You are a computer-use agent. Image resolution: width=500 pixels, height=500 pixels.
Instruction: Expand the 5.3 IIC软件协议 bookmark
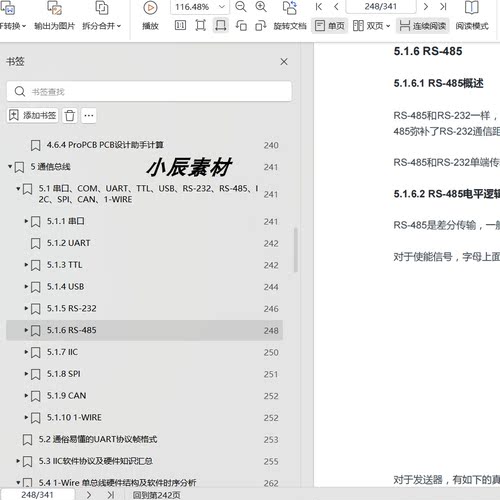coord(18,461)
